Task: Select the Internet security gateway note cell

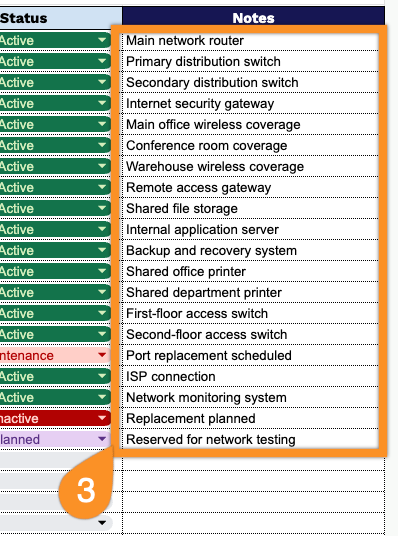Action: pos(250,104)
